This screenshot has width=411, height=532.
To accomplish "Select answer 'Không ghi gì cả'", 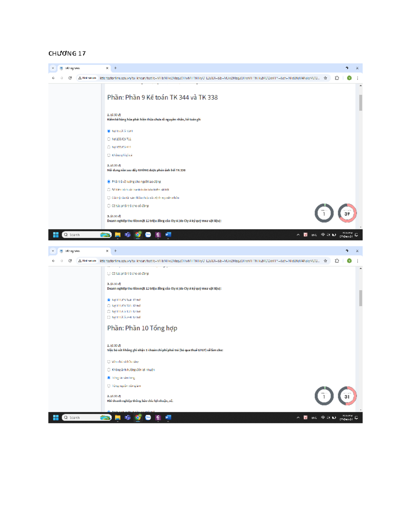I will [x=109, y=155].
